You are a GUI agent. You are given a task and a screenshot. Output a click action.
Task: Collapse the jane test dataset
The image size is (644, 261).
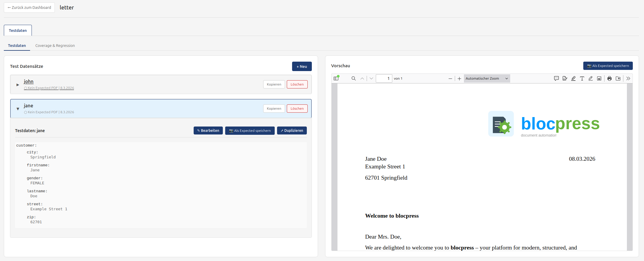click(18, 109)
